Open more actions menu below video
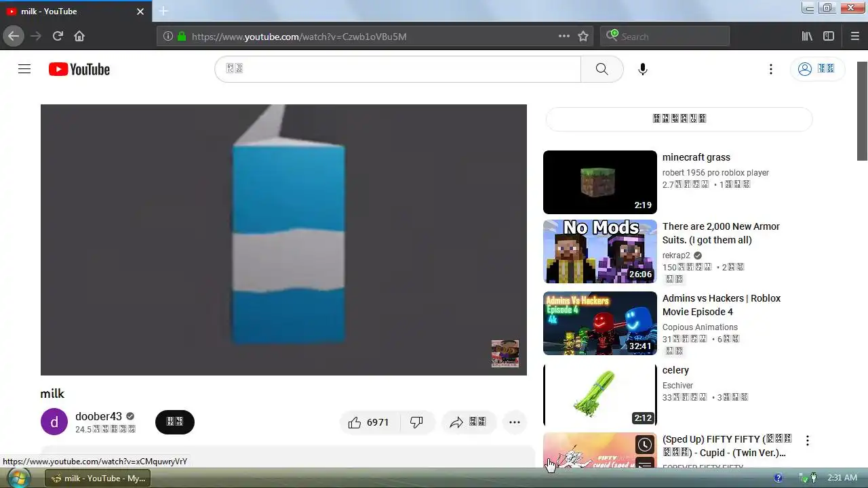The width and height of the screenshot is (868, 488). [515, 422]
